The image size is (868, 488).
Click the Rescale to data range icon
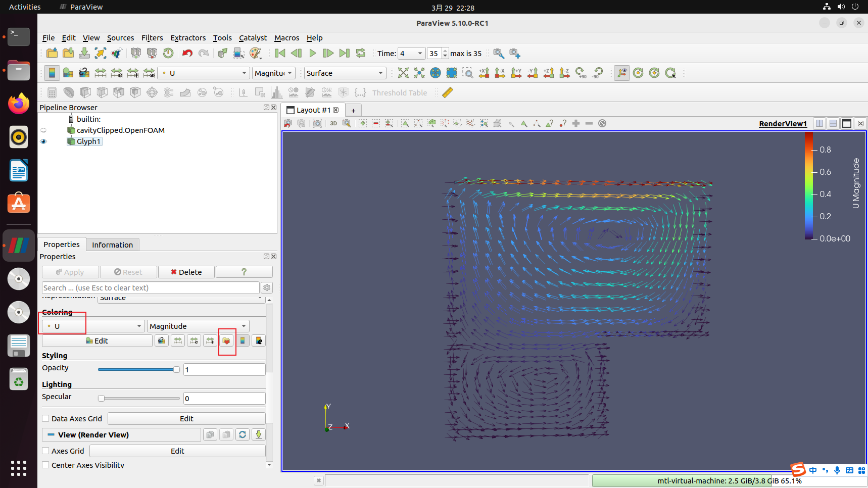click(101, 73)
